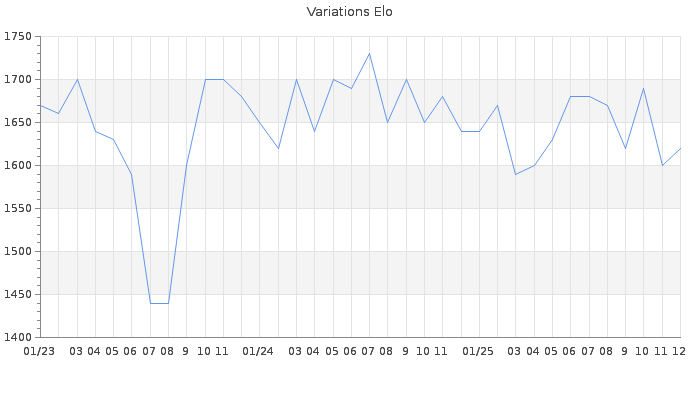This screenshot has width=700, height=400.
Task: Click the Variations Elo chart title
Action: [x=349, y=12]
